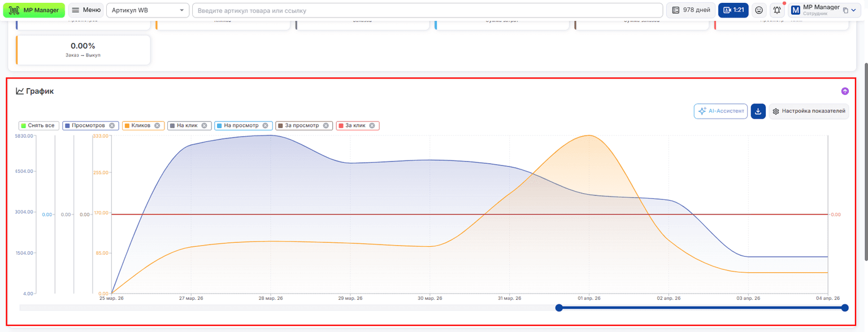Copy icon next to MP Manager account
Screen dimensions: 868x332
pyautogui.click(x=845, y=10)
